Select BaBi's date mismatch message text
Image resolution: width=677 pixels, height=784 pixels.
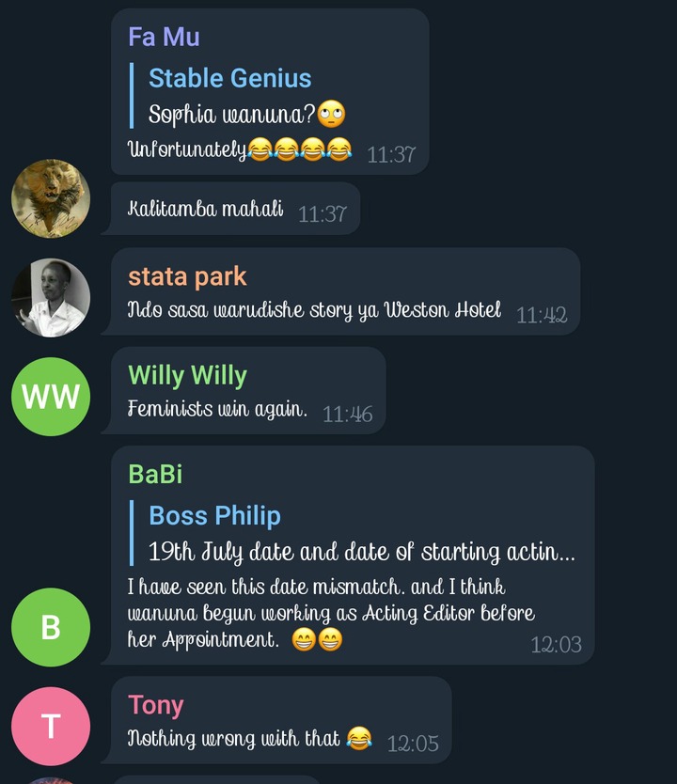coord(331,613)
